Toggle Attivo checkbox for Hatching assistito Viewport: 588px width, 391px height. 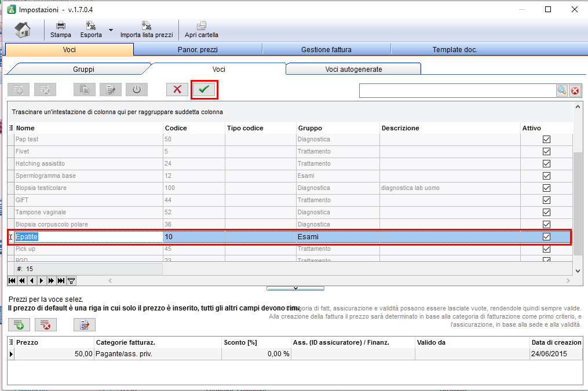[546, 164]
